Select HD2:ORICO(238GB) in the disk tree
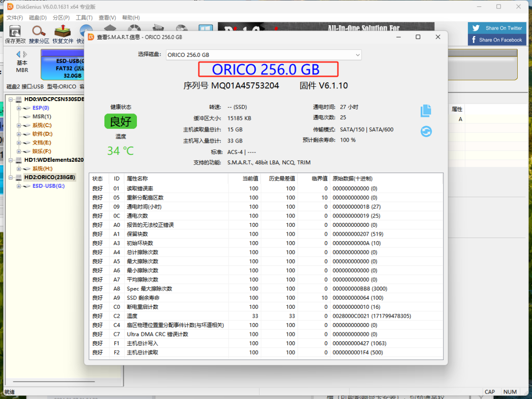 pyautogui.click(x=50, y=177)
